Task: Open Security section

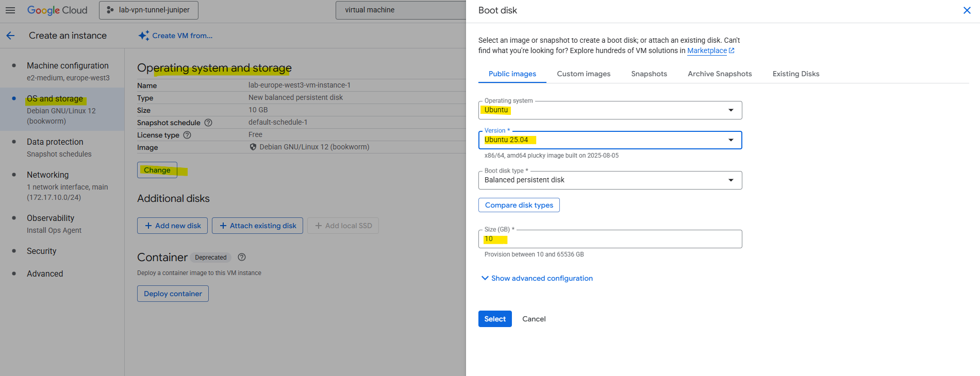Action: 41,251
